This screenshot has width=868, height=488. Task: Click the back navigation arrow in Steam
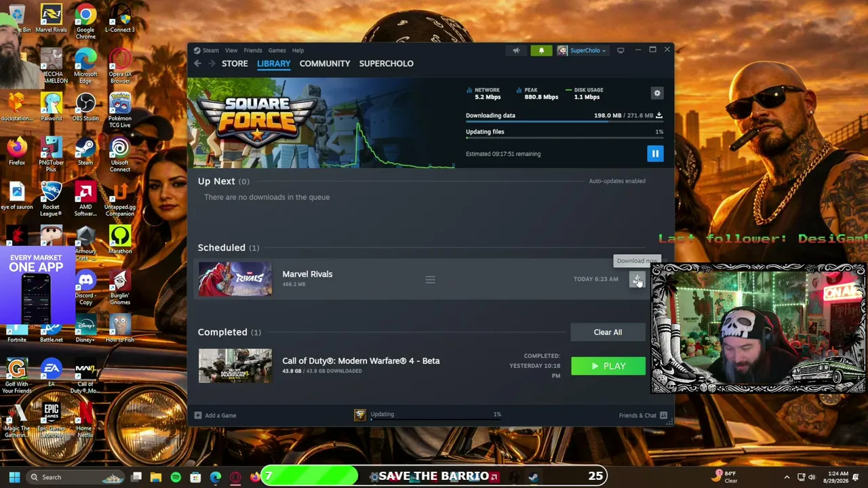click(x=197, y=64)
